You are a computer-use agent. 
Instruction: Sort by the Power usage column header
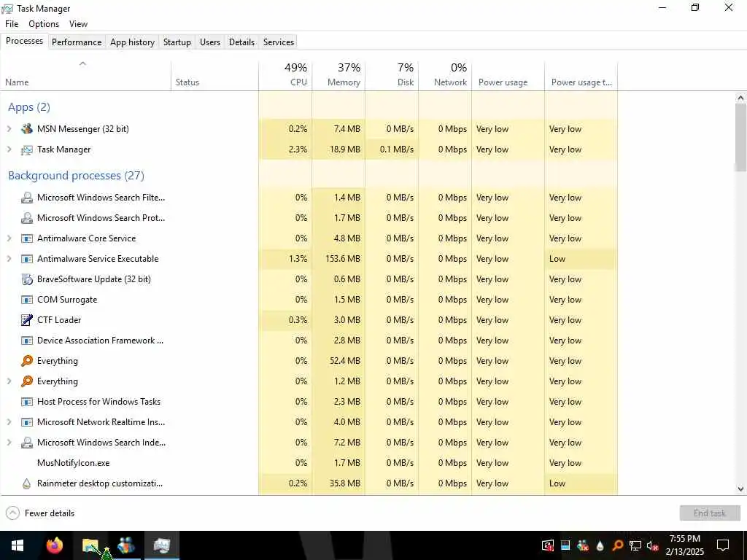pos(508,75)
